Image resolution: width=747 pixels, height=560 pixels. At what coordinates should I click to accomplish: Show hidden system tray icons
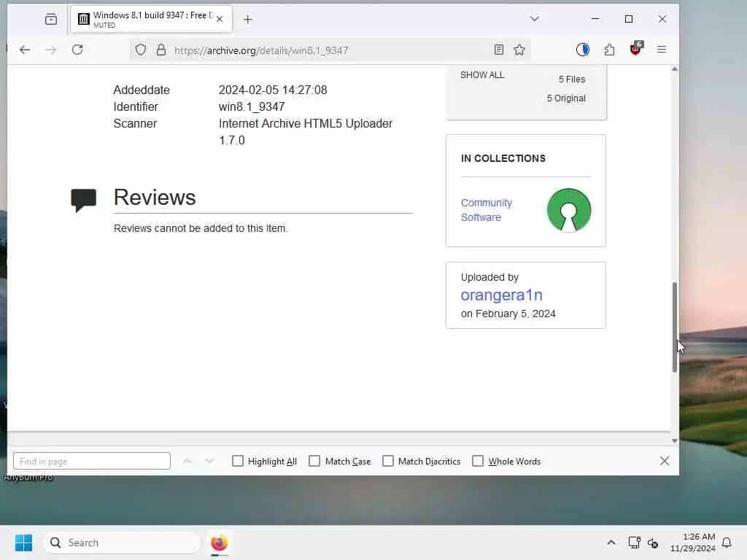611,542
